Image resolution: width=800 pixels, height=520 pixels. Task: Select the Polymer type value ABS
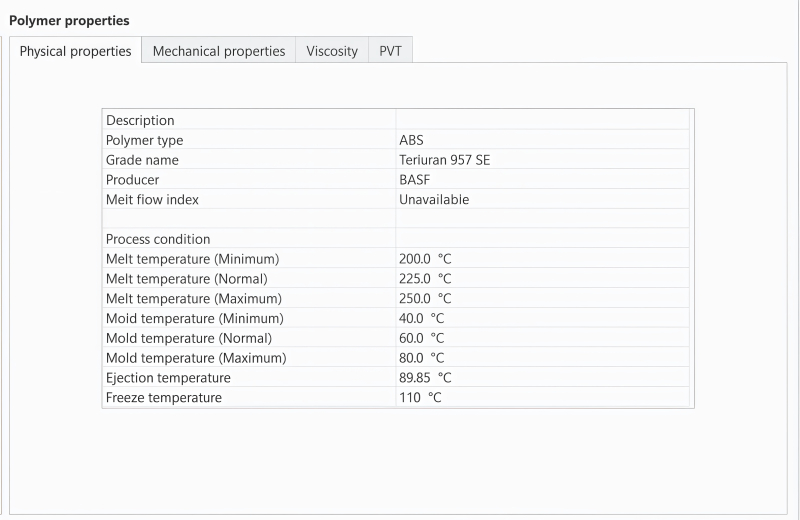[411, 140]
